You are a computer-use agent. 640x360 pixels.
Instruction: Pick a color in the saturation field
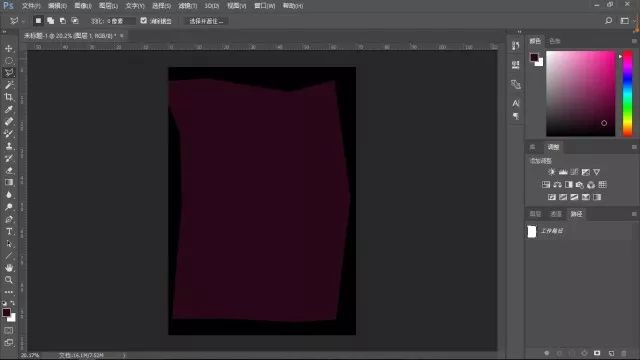(580, 93)
